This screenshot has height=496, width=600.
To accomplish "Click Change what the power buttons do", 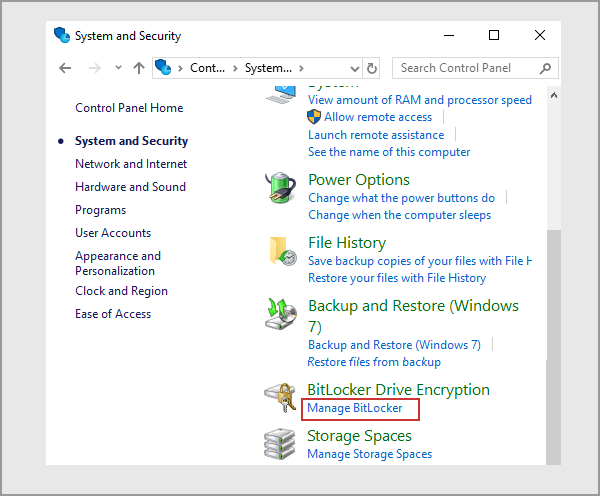I will coord(401,198).
